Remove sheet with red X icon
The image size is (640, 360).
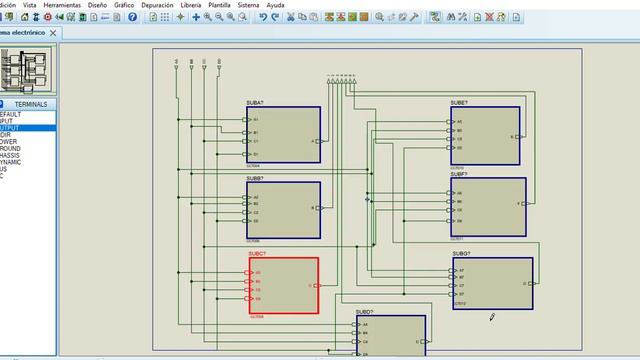click(x=489, y=17)
